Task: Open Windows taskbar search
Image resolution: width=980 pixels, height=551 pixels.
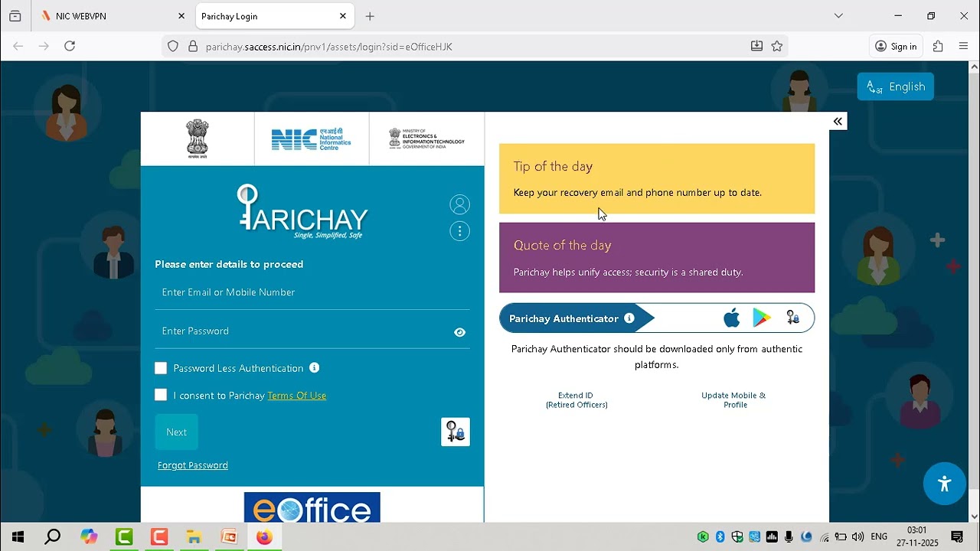Action: 53,537
